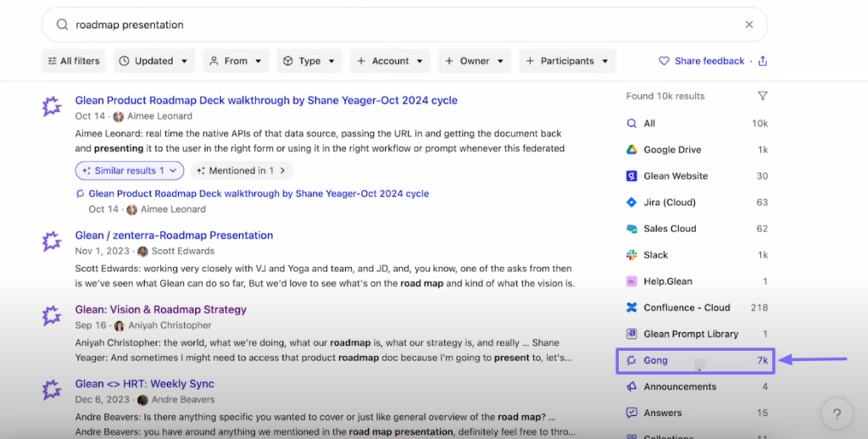This screenshot has height=439, width=868.
Task: Clear the search query with X
Action: (x=749, y=25)
